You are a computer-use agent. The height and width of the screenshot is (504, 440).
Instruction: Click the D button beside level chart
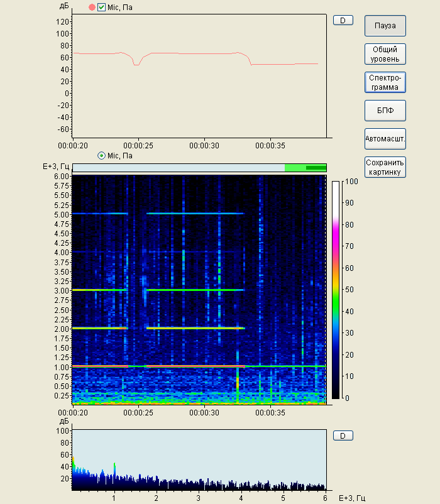coord(343,20)
